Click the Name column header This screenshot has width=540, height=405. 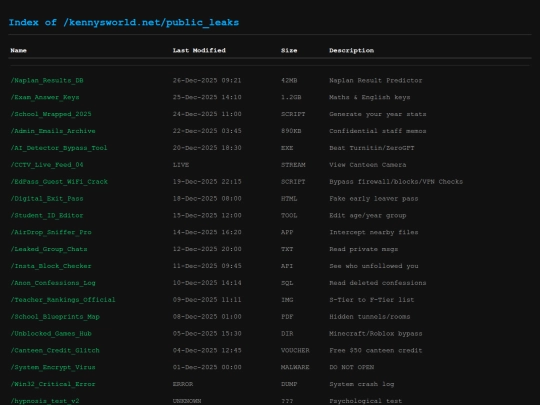(19, 51)
